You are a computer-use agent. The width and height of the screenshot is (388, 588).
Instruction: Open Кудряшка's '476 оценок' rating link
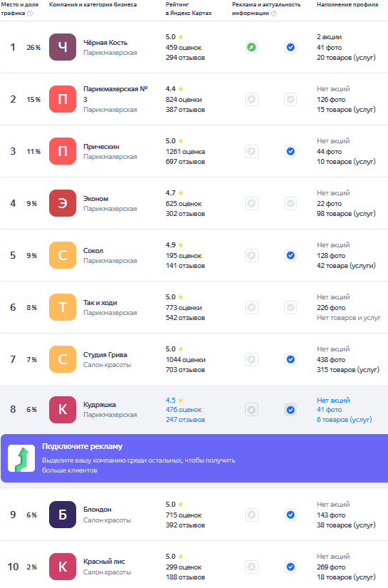click(184, 410)
